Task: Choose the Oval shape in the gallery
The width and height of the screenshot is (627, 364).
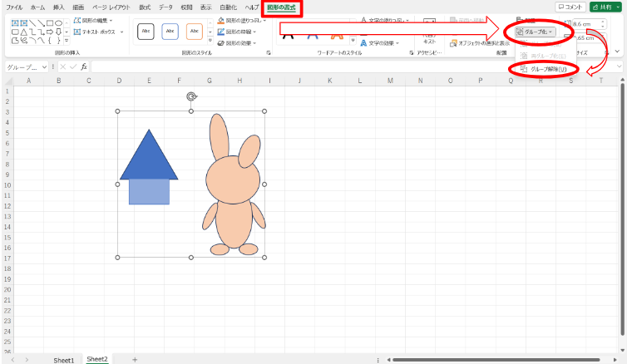Action: pyautogui.click(x=59, y=23)
